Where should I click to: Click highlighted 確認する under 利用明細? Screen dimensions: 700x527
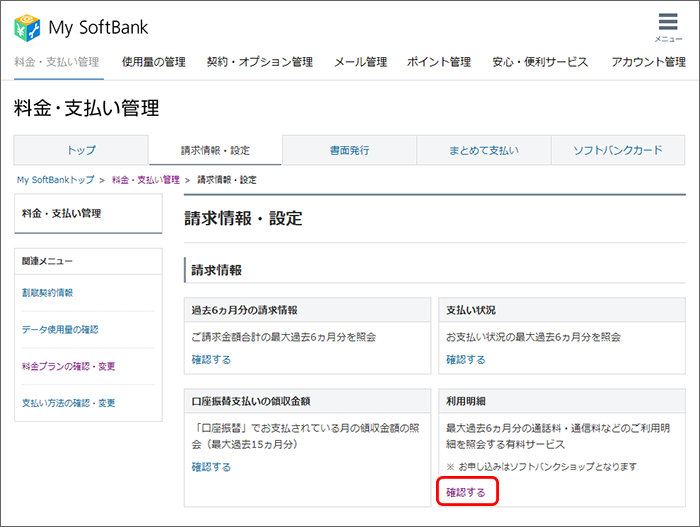point(466,492)
